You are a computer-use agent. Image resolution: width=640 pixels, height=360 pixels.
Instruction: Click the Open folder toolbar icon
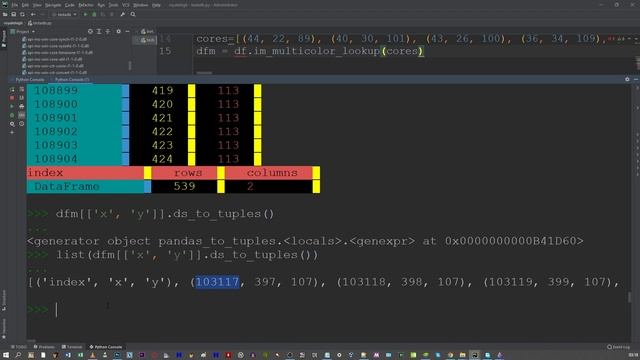[x=5, y=14]
